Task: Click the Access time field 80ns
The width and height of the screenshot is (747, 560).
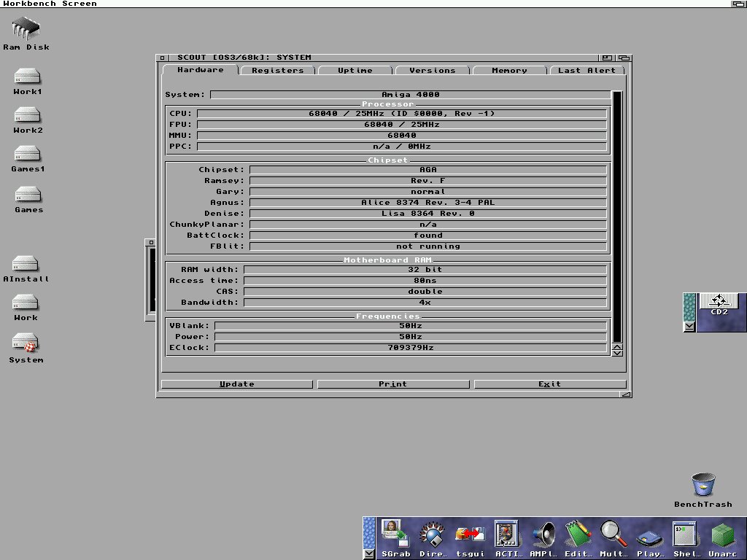Action: tap(425, 281)
